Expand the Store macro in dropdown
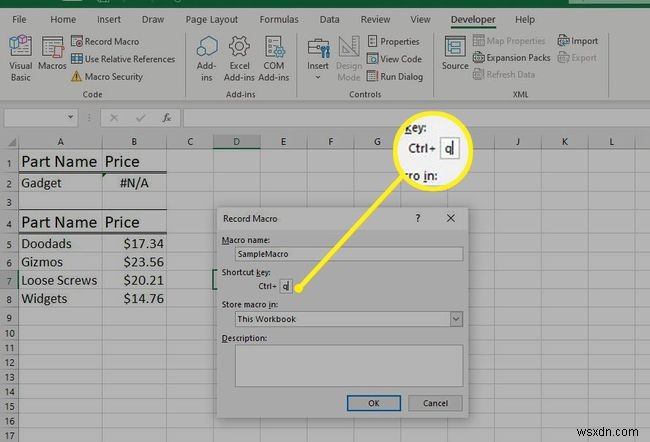The image size is (650, 442). pyautogui.click(x=456, y=319)
